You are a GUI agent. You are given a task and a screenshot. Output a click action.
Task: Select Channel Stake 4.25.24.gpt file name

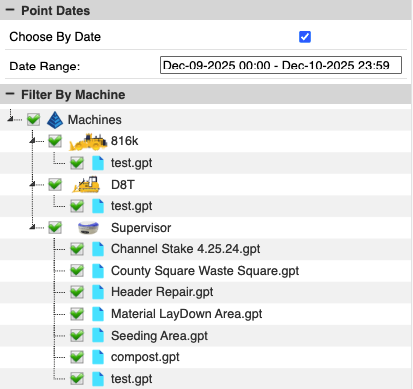tap(186, 249)
